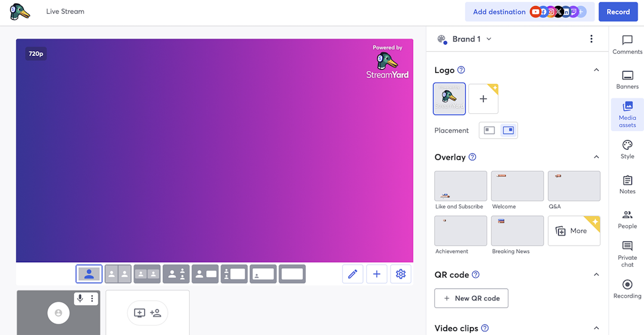The height and width of the screenshot is (335, 644).
Task: Select the spotlight layout with three participants
Action: 176,274
